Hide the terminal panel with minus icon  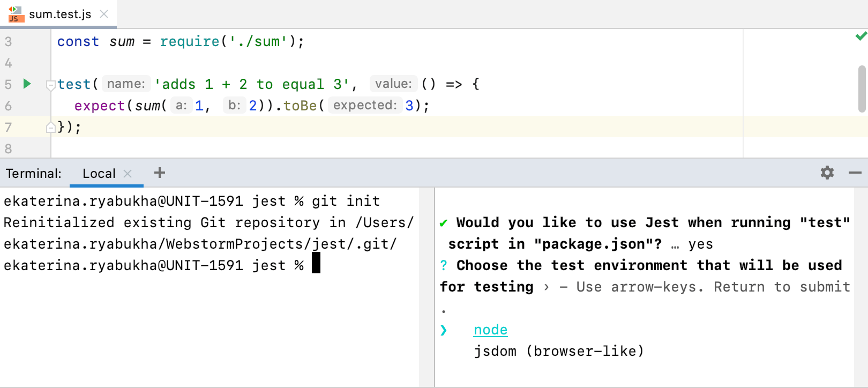855,173
